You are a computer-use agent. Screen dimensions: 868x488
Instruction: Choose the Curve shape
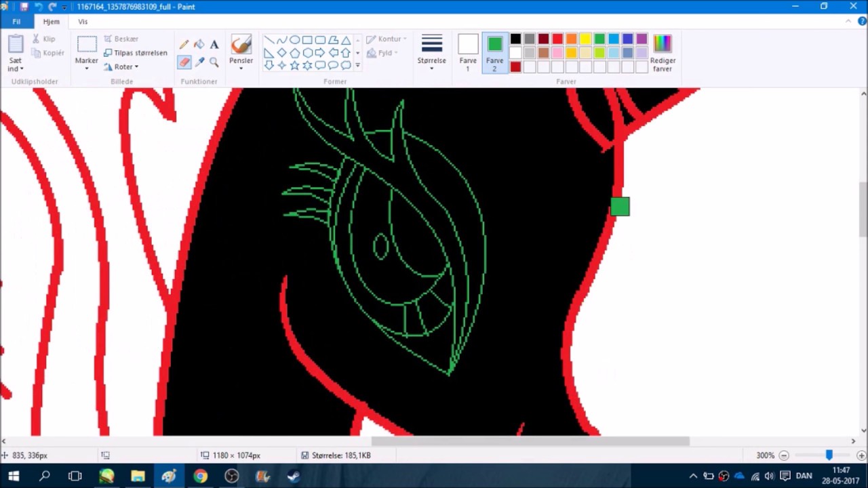(281, 40)
